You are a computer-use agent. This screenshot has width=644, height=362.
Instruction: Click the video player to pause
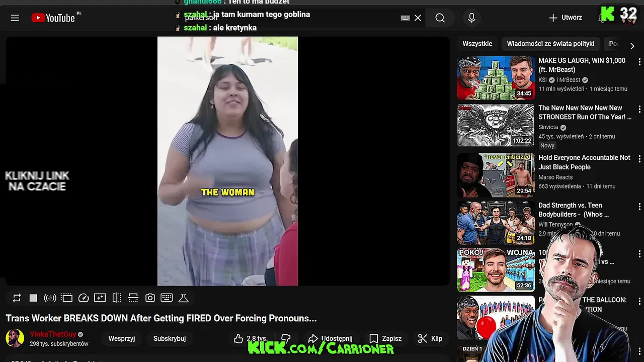[227, 161]
